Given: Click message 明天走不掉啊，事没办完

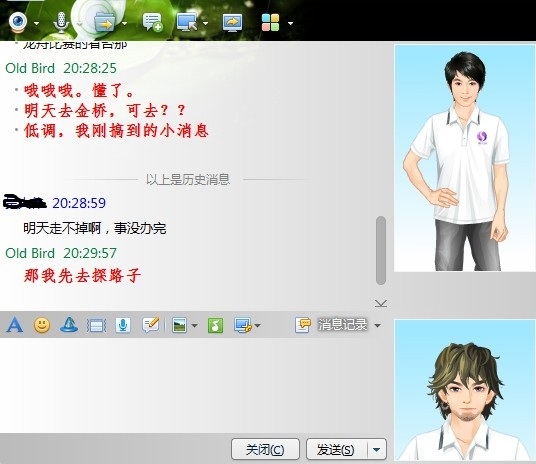Looking at the screenshot, I should 95,228.
